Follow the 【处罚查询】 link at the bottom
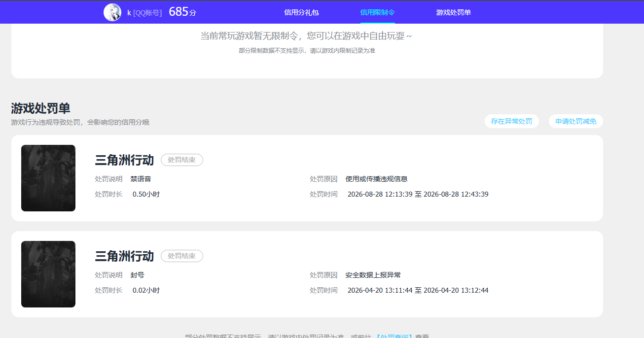The image size is (644, 338). coord(394,336)
